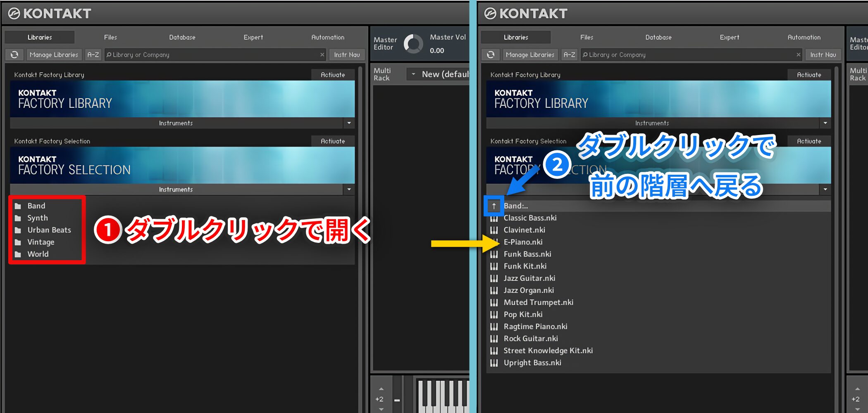868x413 pixels.
Task: Click Kontakt Factory Selection banner, left window
Action: pos(182,165)
